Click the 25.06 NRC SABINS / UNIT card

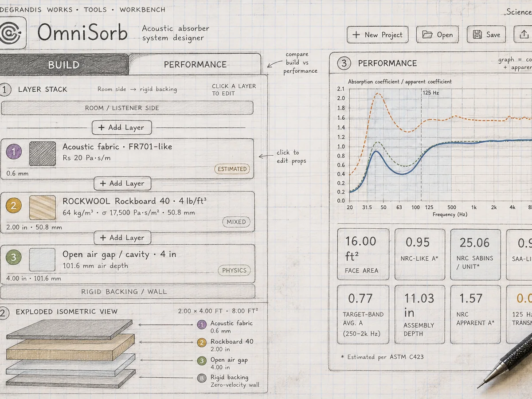coord(476,254)
